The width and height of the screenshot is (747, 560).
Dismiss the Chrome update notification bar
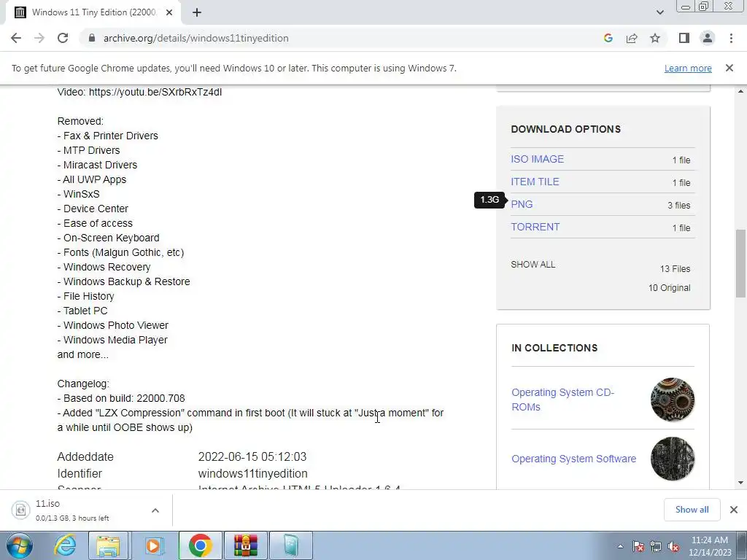pos(729,68)
